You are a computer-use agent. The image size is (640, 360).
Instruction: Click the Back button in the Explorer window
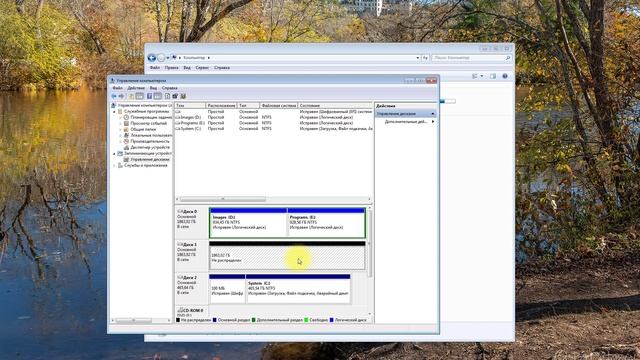[152, 58]
